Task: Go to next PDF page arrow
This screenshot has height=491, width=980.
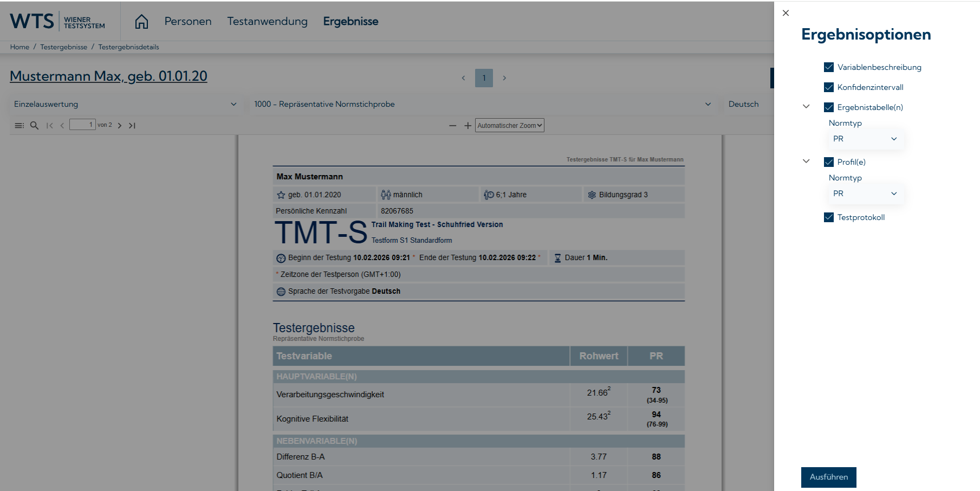Action: 120,125
